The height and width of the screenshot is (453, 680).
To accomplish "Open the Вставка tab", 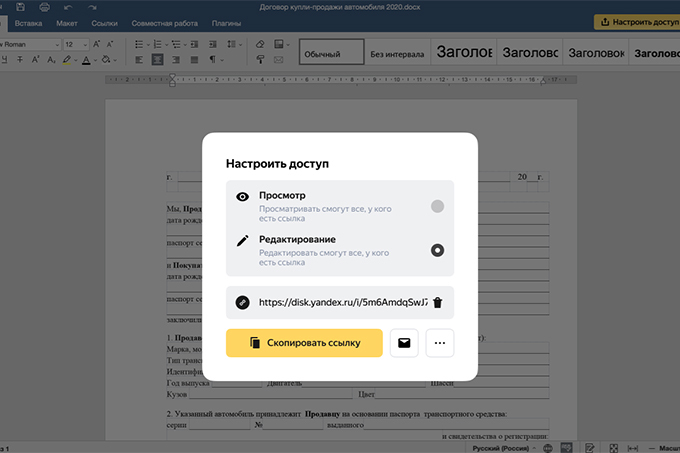I will click(x=29, y=21).
